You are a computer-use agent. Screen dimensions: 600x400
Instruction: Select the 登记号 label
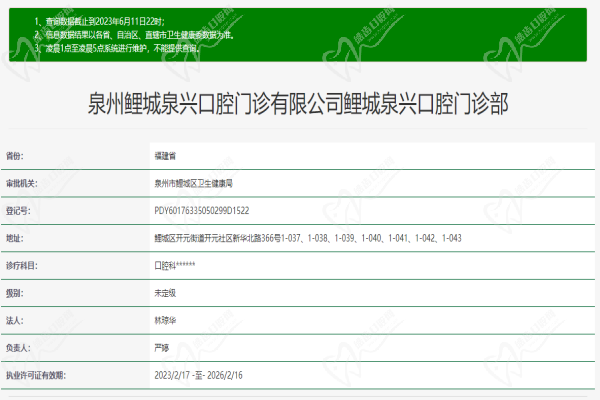click(x=18, y=211)
